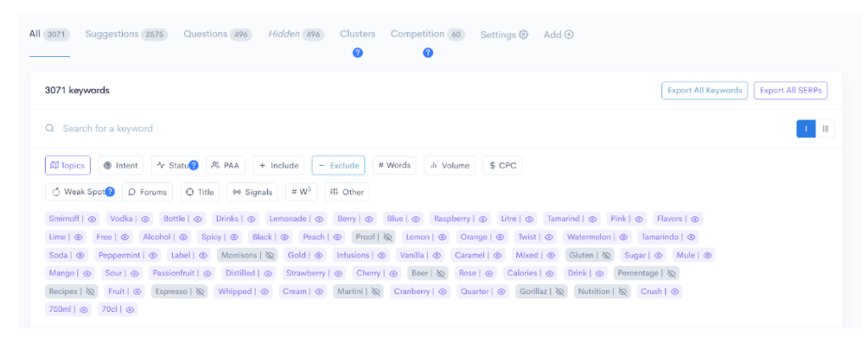The width and height of the screenshot is (868, 350).
Task: Click the search magnifier icon
Action: click(51, 129)
